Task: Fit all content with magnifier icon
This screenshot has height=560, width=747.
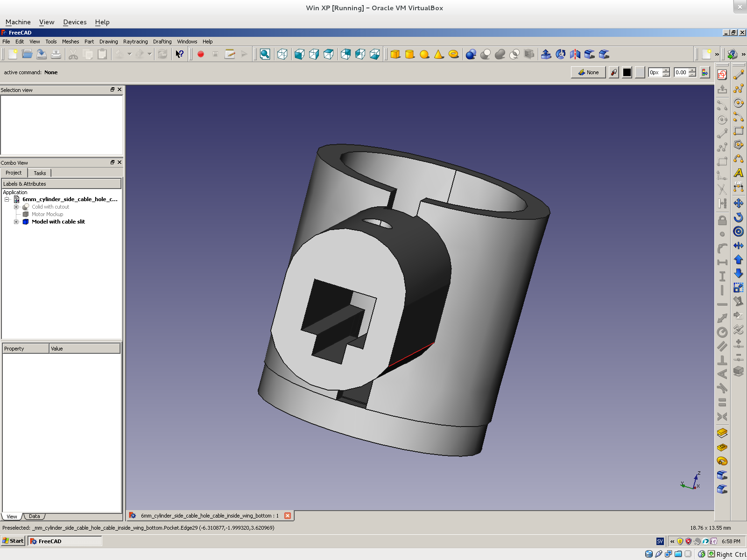Action: click(265, 54)
